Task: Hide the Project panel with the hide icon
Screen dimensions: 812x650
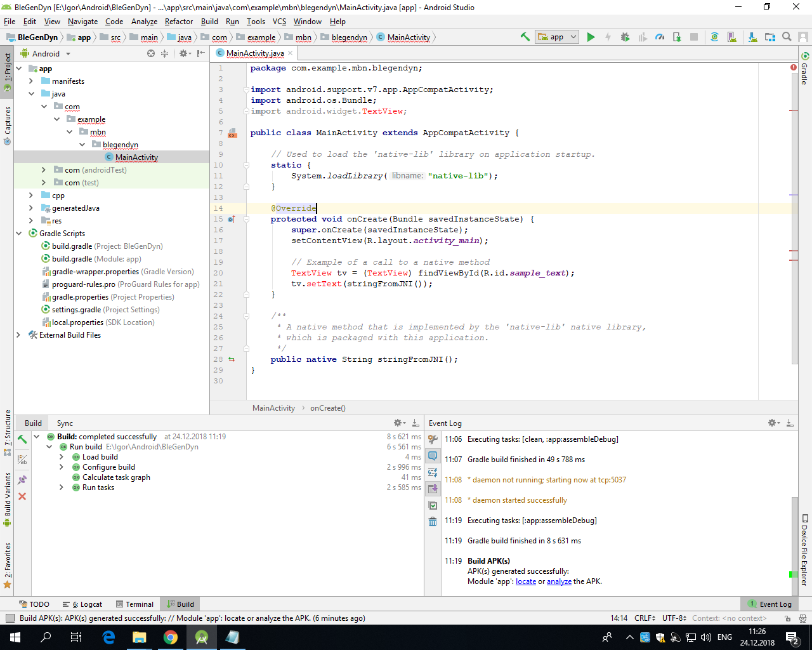Action: [x=201, y=53]
